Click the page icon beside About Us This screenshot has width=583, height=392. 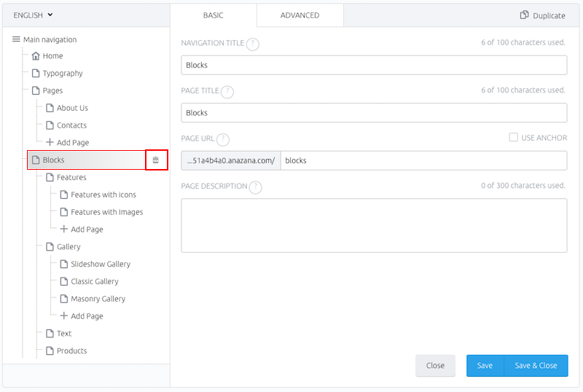click(50, 108)
